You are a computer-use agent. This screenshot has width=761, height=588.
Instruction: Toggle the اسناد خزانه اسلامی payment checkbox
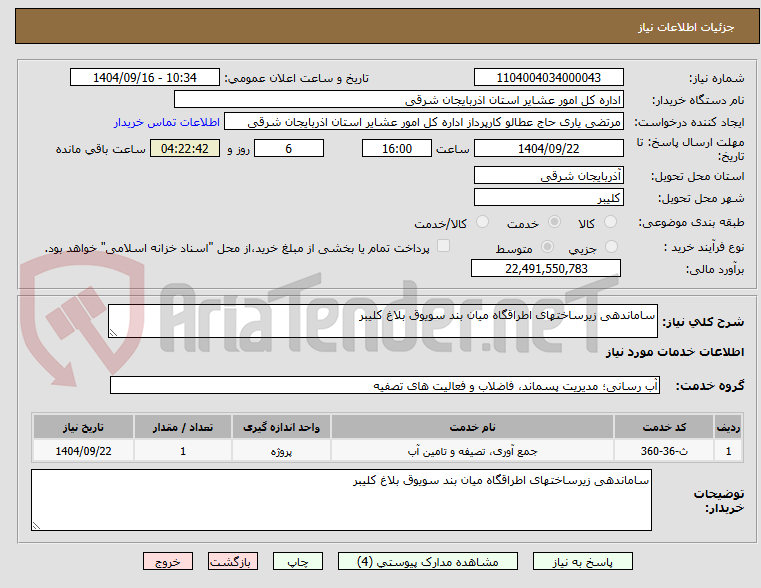tap(443, 246)
